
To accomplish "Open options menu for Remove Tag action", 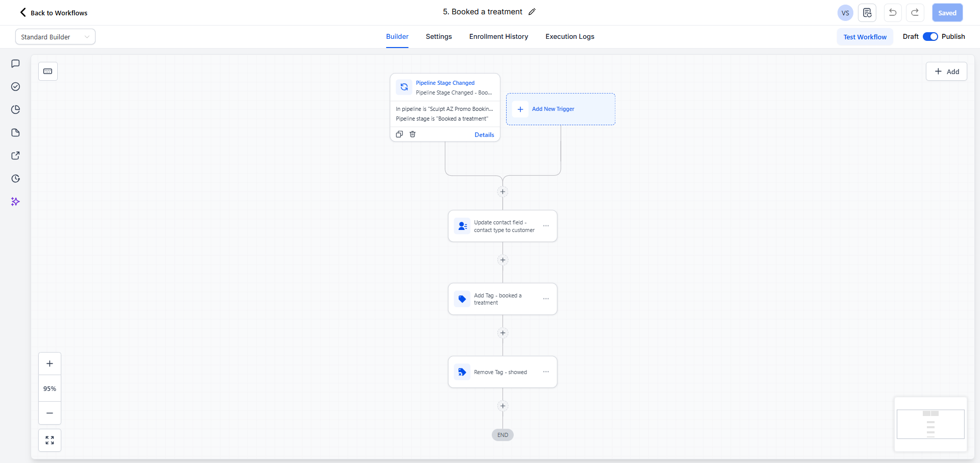I will [546, 372].
